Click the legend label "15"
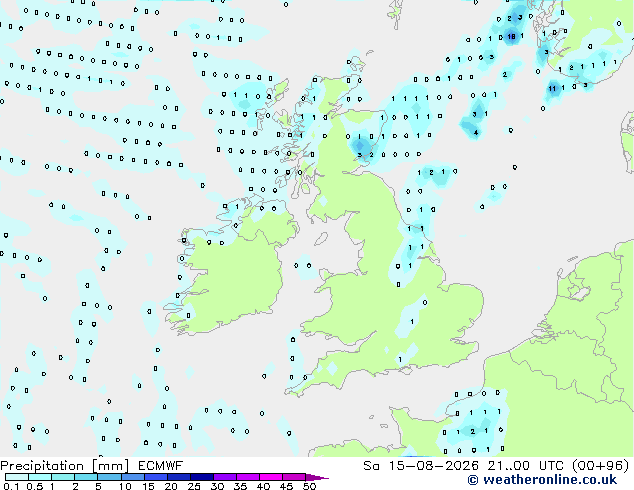Viewport: 634px width, 490px height. (x=148, y=486)
